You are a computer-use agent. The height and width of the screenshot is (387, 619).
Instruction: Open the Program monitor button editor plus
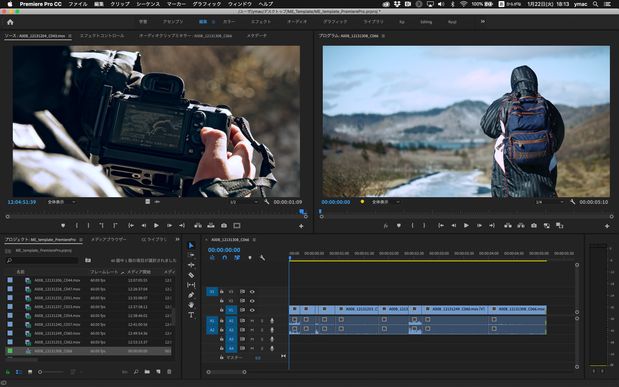click(607, 226)
